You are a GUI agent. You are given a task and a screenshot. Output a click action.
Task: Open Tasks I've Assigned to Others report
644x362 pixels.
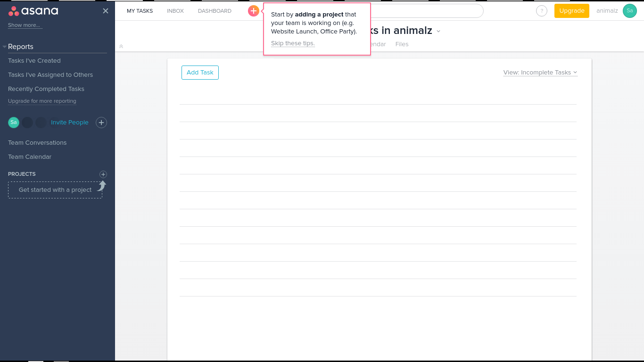pos(50,75)
